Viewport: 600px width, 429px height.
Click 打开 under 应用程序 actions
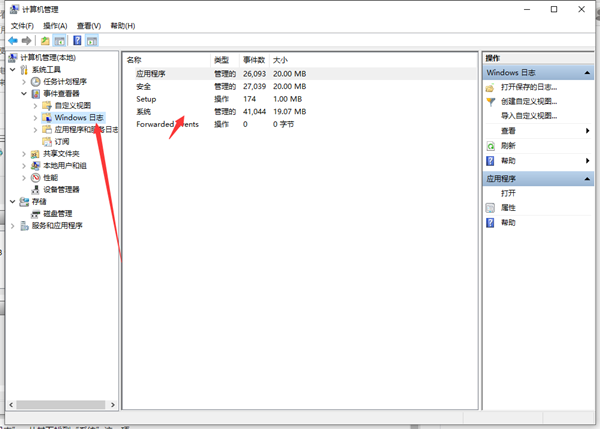point(509,193)
